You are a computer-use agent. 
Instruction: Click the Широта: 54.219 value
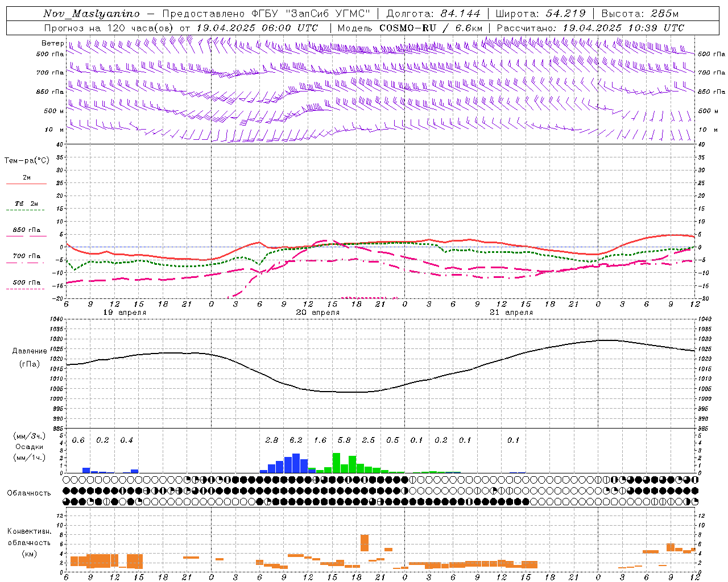pyautogui.click(x=541, y=14)
